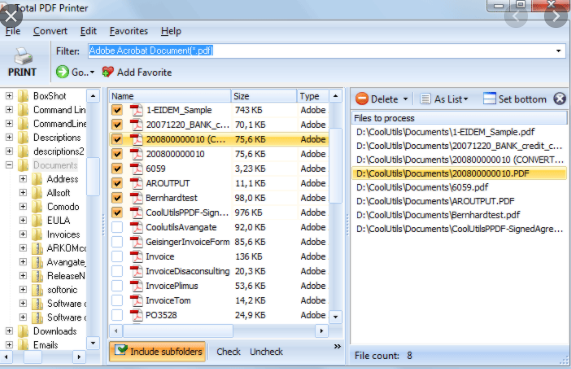
Task: Click PDF icon of GeisingerInvoiceForm
Action: (x=137, y=242)
